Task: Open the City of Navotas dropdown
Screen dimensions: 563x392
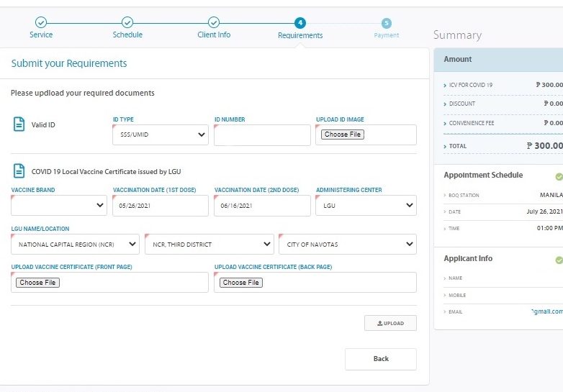Action: coord(347,244)
